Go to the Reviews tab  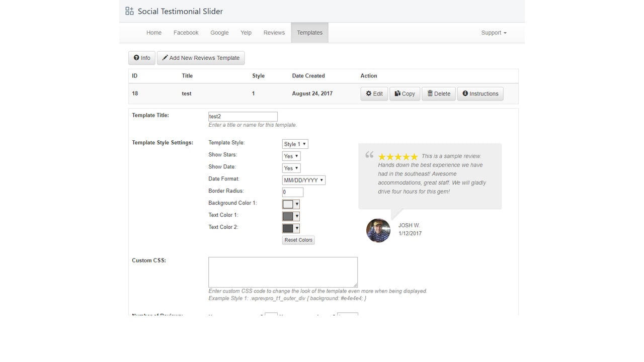pyautogui.click(x=274, y=33)
